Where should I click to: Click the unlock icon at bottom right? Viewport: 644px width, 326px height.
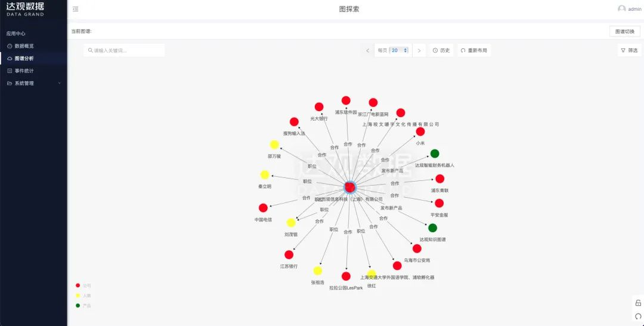click(638, 303)
